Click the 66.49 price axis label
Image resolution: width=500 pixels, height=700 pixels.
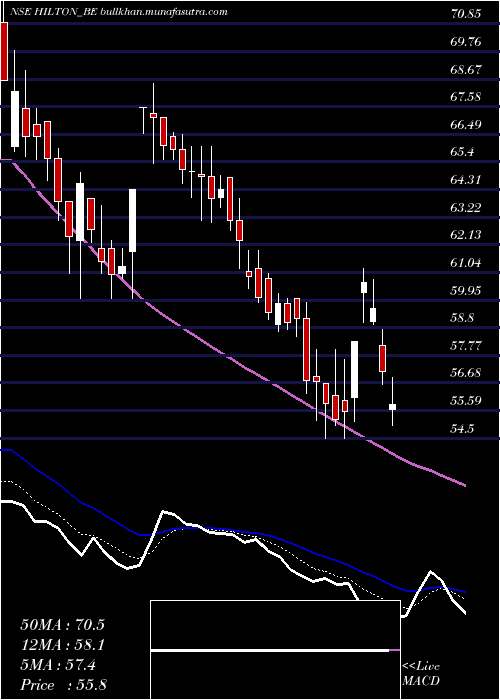point(466,124)
